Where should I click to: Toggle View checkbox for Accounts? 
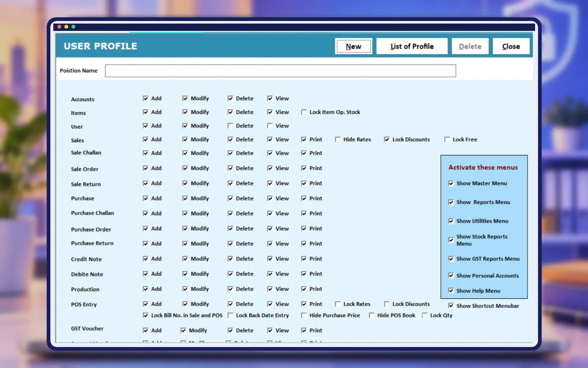(270, 98)
